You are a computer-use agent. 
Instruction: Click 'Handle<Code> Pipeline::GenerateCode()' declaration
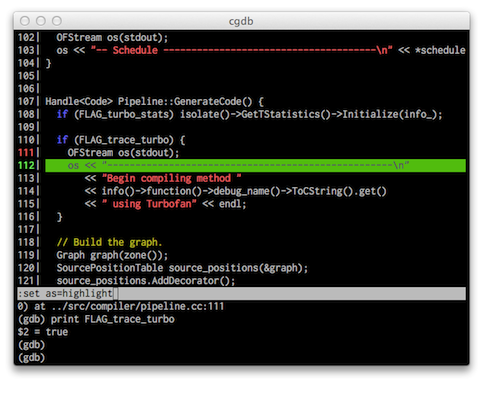pyautogui.click(x=149, y=101)
